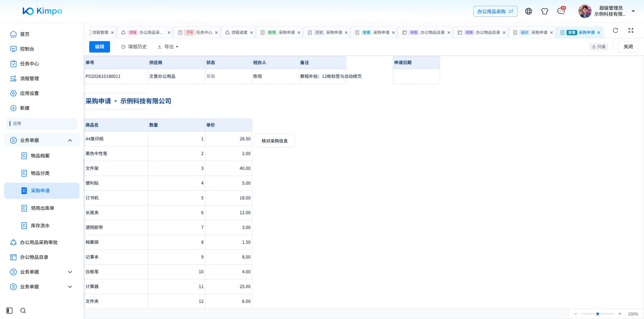Screen dimensions: 644x319
Task: Open 领用出库单 in sidebar
Action: 42,208
